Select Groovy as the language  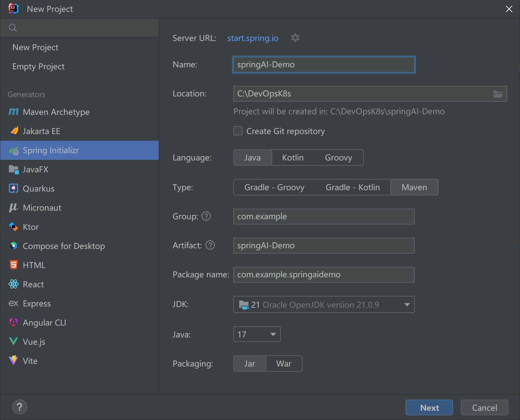(x=339, y=157)
